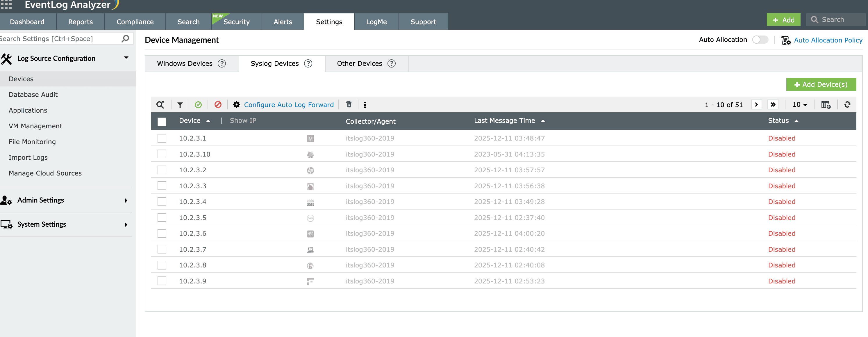
Task: Click the Auto Allocation Policy icon
Action: (786, 40)
